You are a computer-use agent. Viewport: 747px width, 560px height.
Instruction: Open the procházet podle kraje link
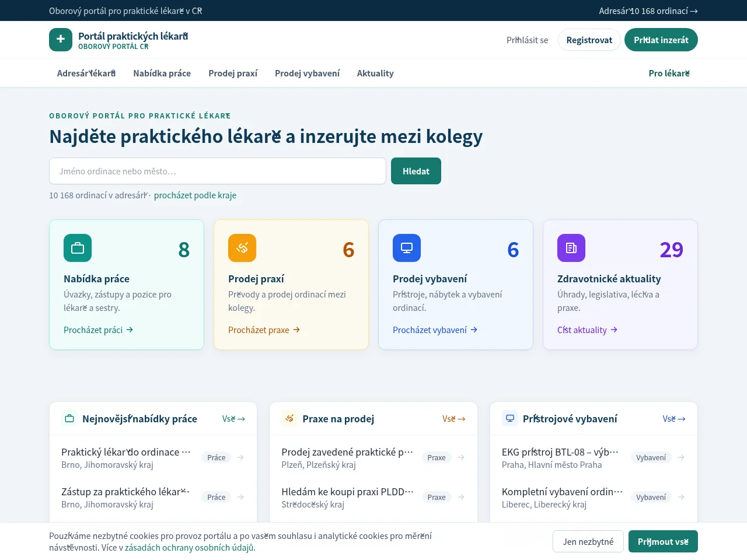(x=195, y=195)
